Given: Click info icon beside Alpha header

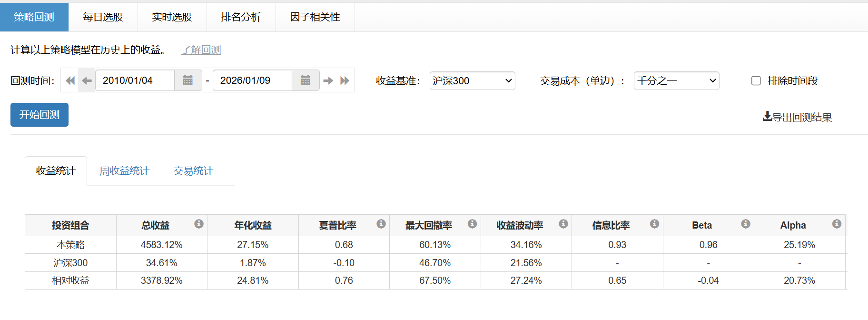Looking at the screenshot, I should click(837, 224).
